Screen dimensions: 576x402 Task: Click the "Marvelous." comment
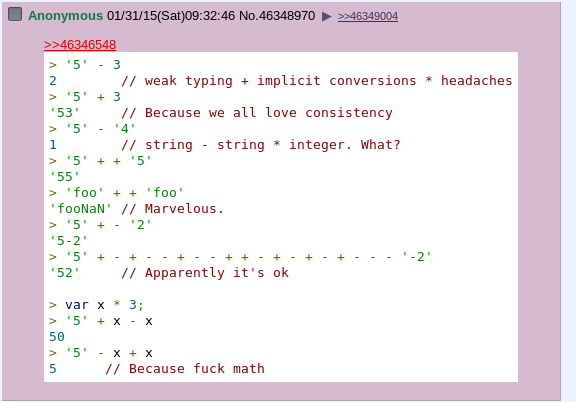point(172,208)
